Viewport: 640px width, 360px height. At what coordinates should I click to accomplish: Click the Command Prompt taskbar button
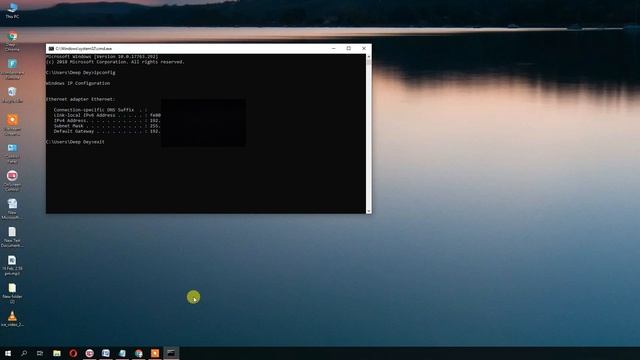coord(171,353)
